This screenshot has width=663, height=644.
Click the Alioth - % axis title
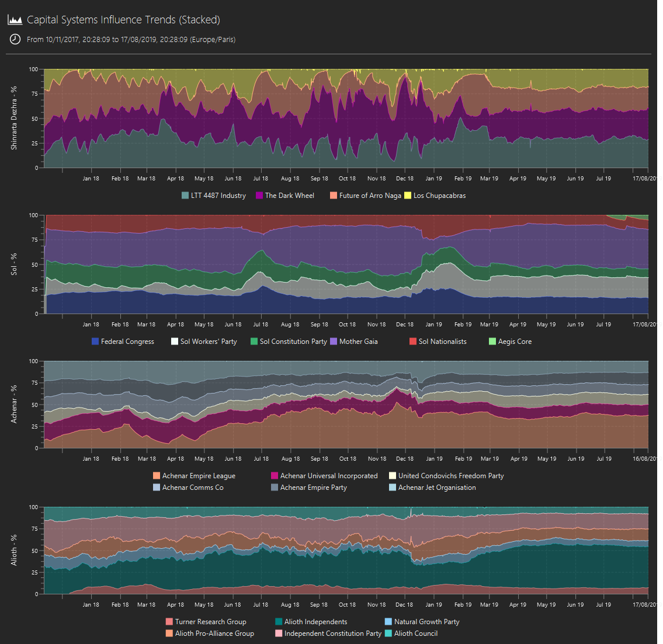pyautogui.click(x=14, y=550)
